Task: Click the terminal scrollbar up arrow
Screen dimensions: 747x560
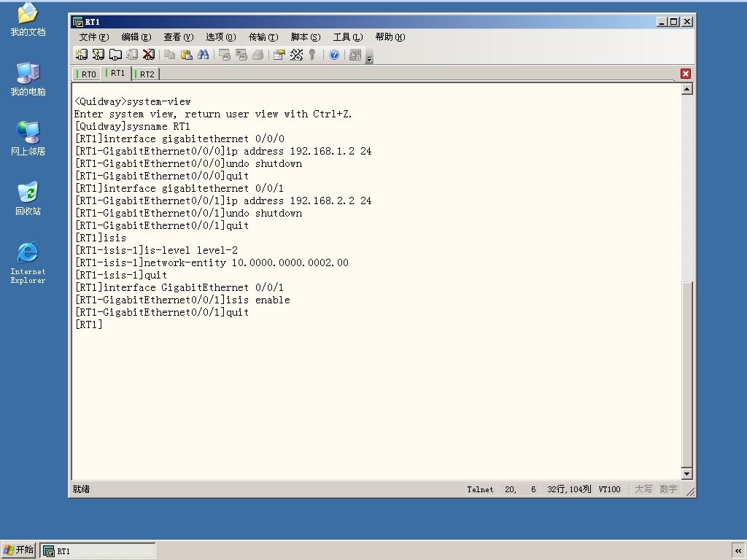Action: pyautogui.click(x=686, y=89)
